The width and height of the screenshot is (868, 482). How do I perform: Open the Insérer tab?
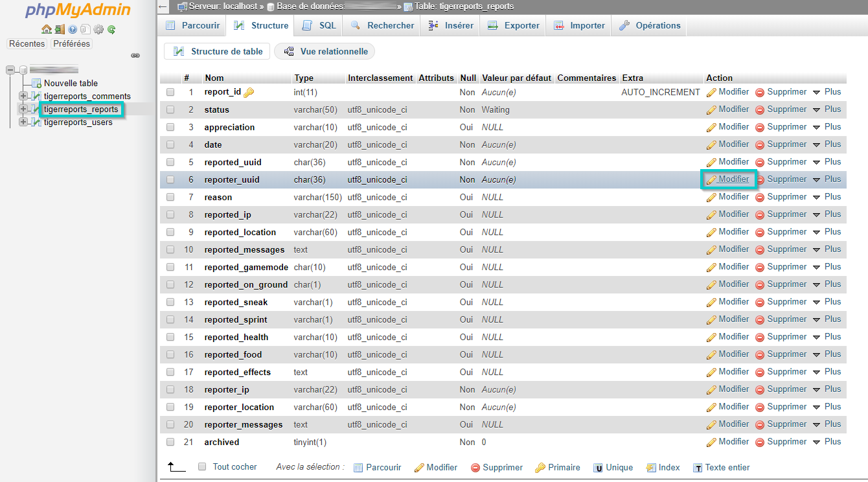[450, 25]
